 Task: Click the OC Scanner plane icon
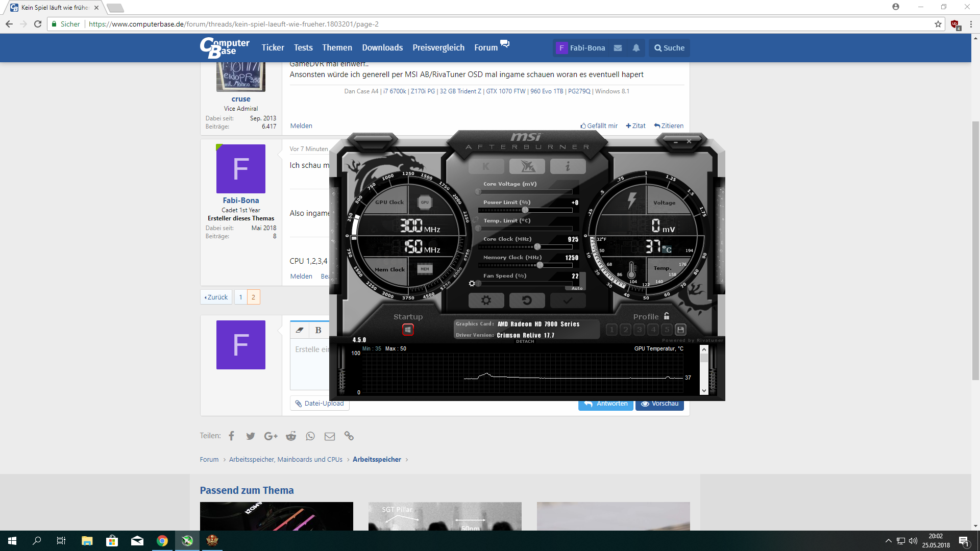[x=527, y=166]
